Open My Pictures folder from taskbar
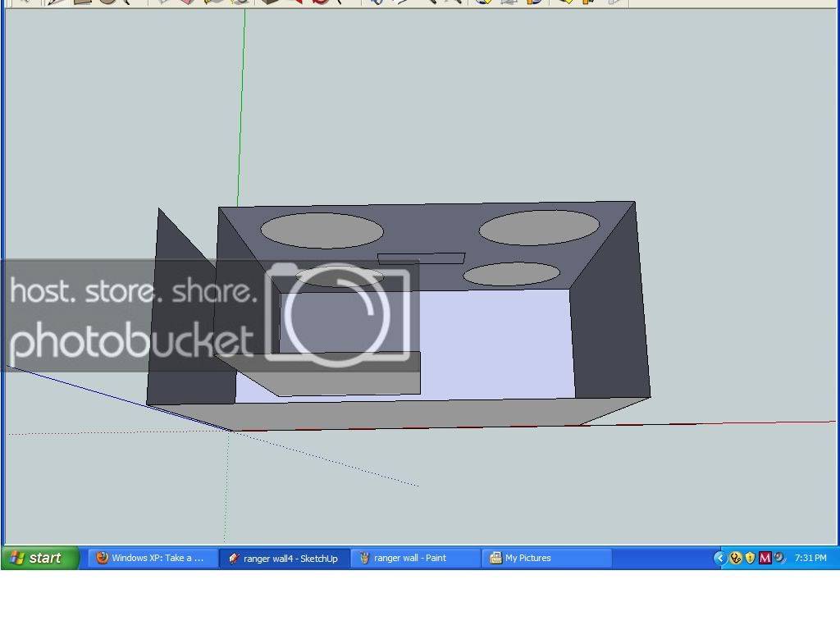Viewport: 840px width, 630px height. 547,558
